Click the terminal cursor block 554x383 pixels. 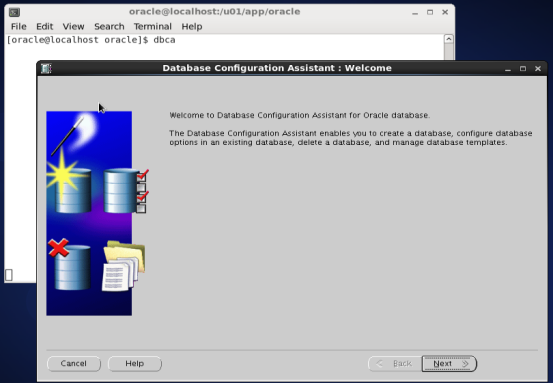[x=9, y=275]
